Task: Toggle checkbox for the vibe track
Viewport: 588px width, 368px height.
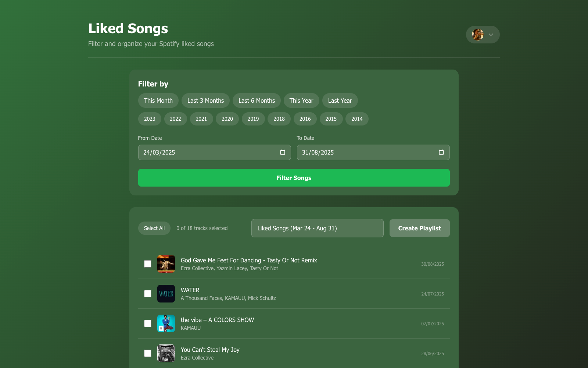Action: pos(148,323)
